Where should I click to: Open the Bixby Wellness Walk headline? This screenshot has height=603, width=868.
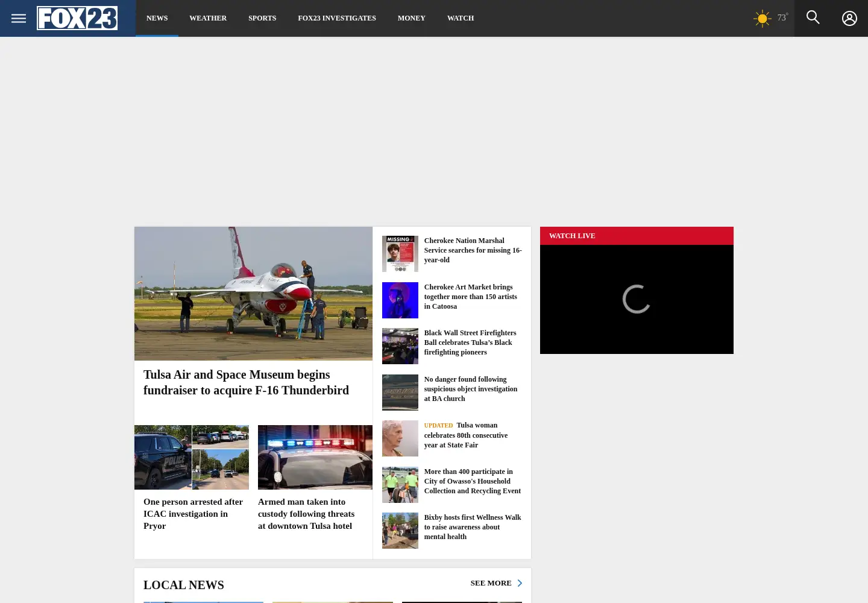tap(473, 527)
